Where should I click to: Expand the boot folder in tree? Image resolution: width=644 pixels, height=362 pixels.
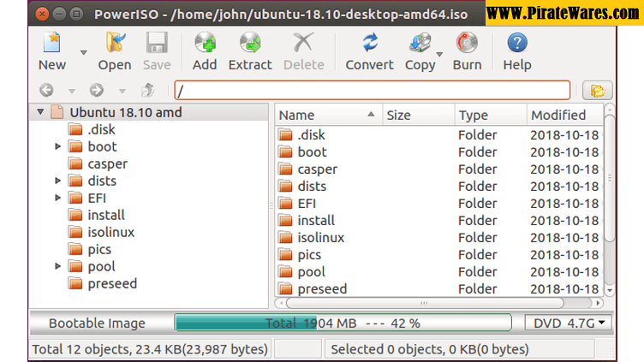click(58, 146)
